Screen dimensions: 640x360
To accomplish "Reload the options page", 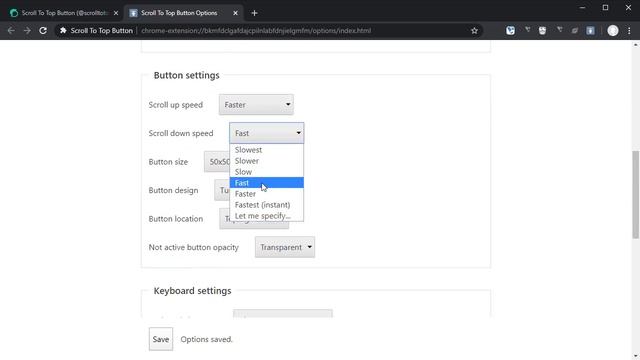I will point(43,31).
